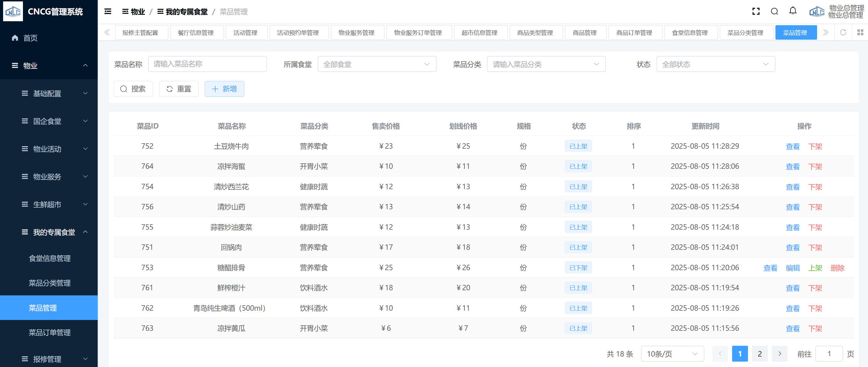Open the 10条/页 page size selector
This screenshot has width=868, height=367.
pos(672,354)
